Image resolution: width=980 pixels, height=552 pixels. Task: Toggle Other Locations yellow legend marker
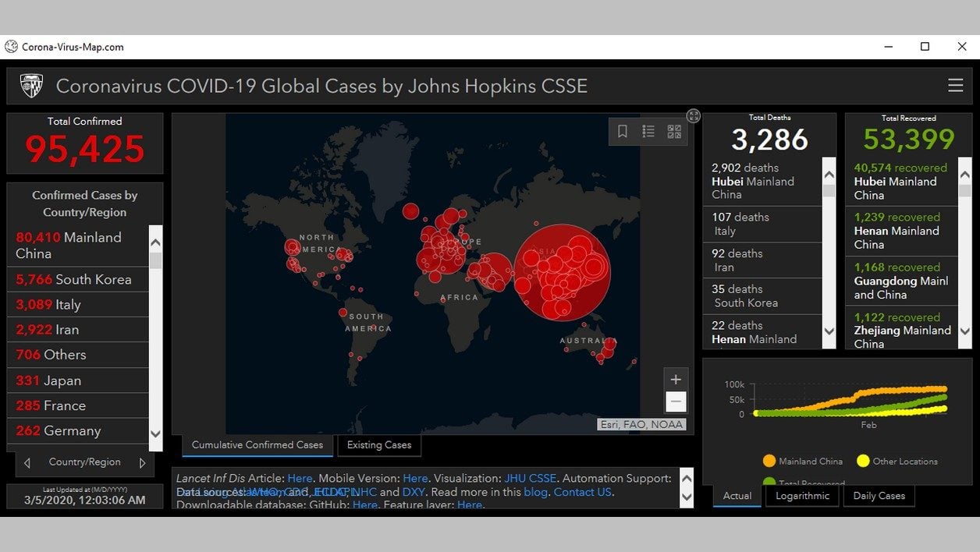pos(863,462)
